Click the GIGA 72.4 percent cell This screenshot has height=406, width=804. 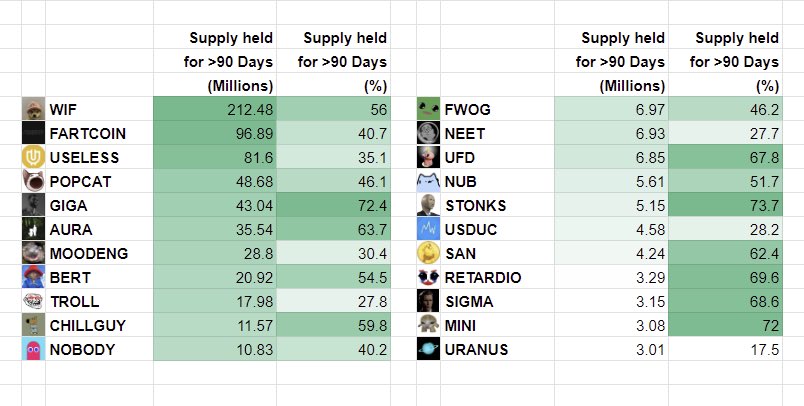[x=334, y=205]
